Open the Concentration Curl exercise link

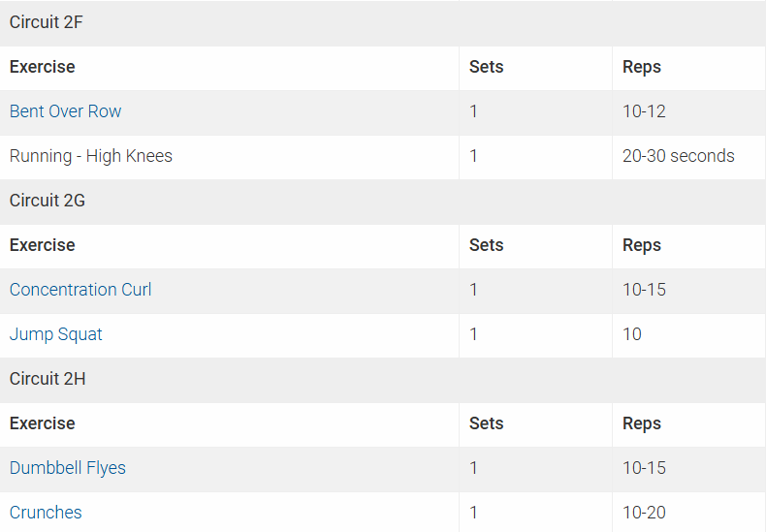pyautogui.click(x=80, y=290)
